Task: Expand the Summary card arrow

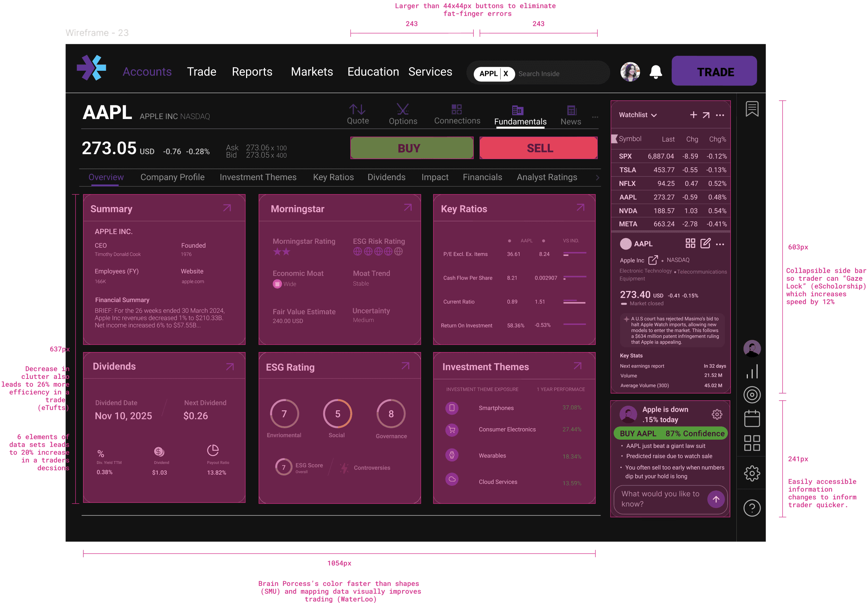Action: 227,208
